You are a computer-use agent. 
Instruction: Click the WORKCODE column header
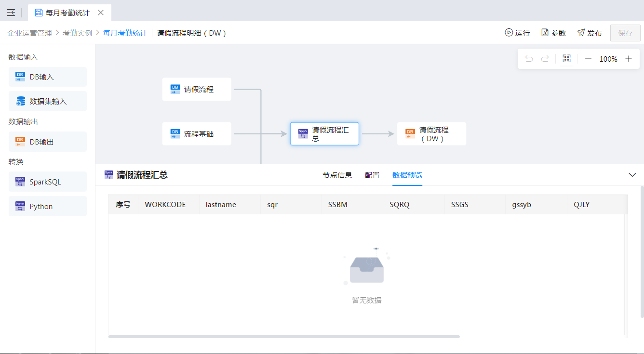coord(165,205)
